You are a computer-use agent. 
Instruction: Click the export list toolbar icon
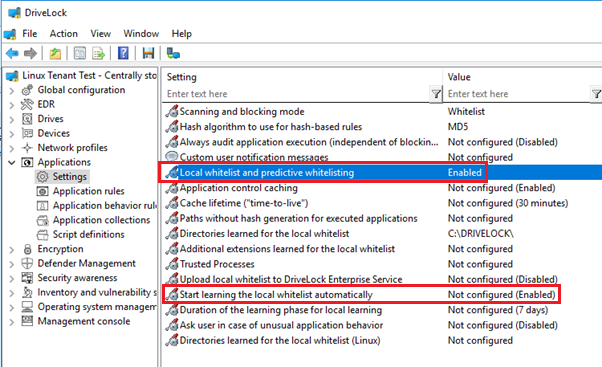[x=98, y=53]
